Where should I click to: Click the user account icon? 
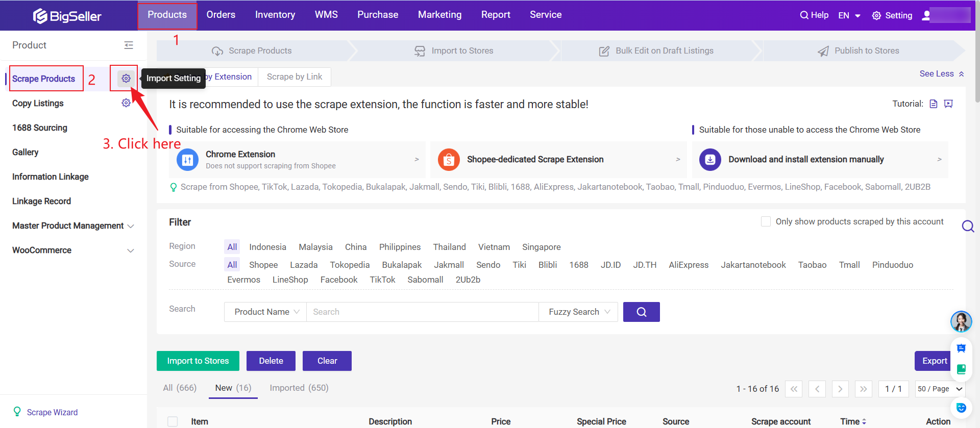(926, 15)
